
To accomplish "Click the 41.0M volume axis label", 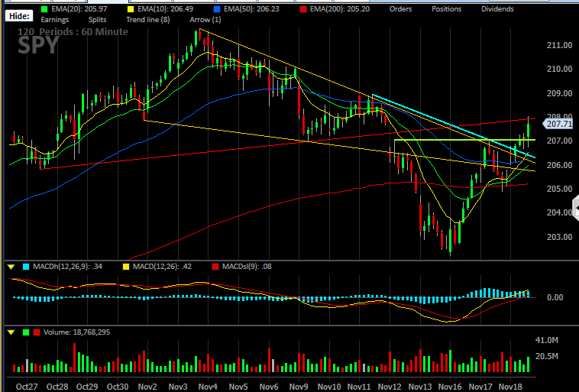I will 547,340.
